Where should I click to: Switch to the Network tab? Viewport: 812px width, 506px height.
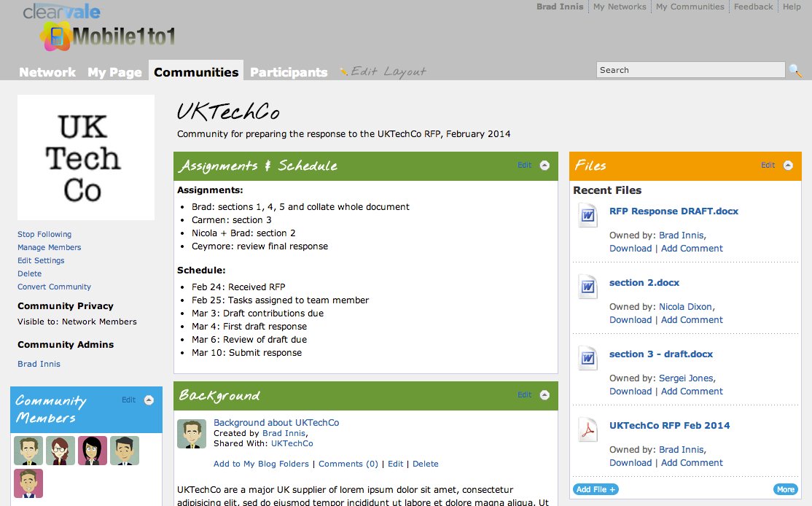click(47, 72)
